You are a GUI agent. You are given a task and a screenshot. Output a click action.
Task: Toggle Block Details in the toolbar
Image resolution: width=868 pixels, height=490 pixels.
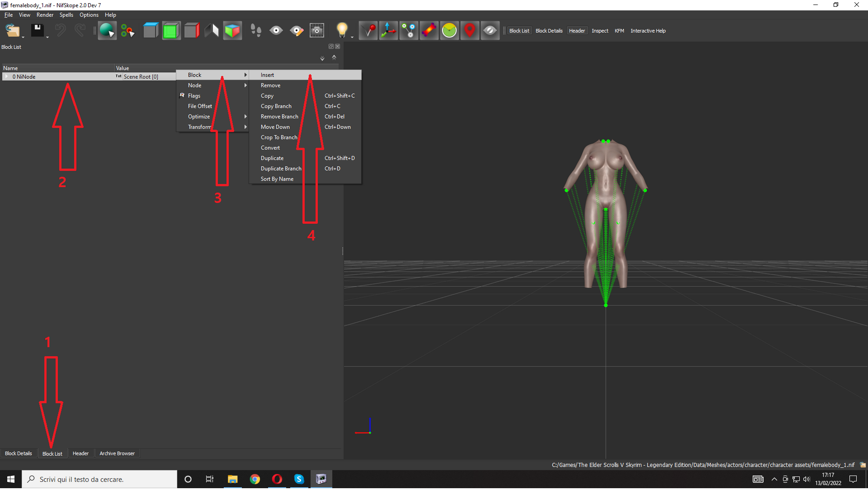tap(549, 31)
